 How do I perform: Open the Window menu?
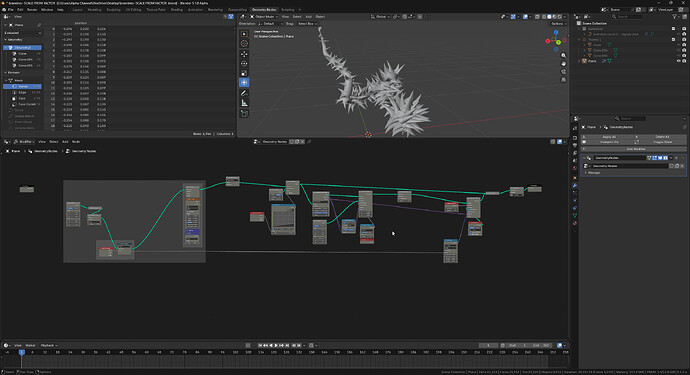pyautogui.click(x=47, y=9)
